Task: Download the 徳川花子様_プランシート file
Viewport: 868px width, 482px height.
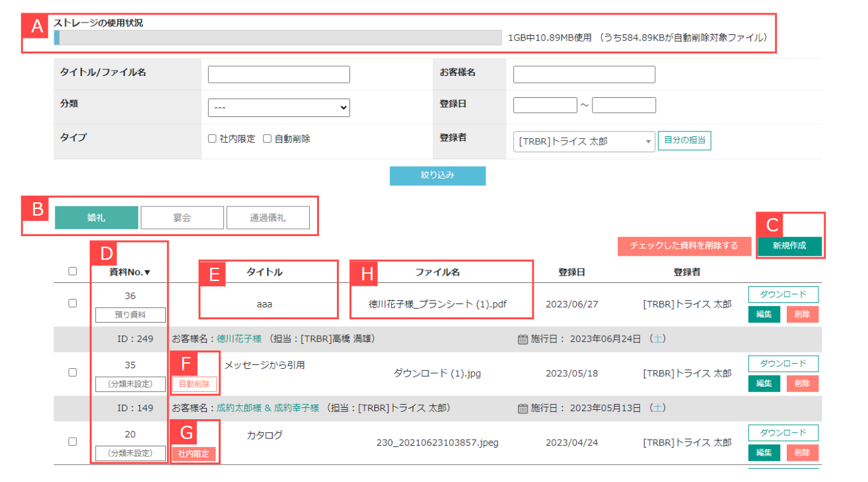Action: click(x=783, y=295)
